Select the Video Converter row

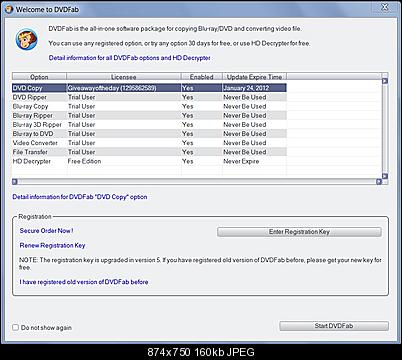pos(149,143)
